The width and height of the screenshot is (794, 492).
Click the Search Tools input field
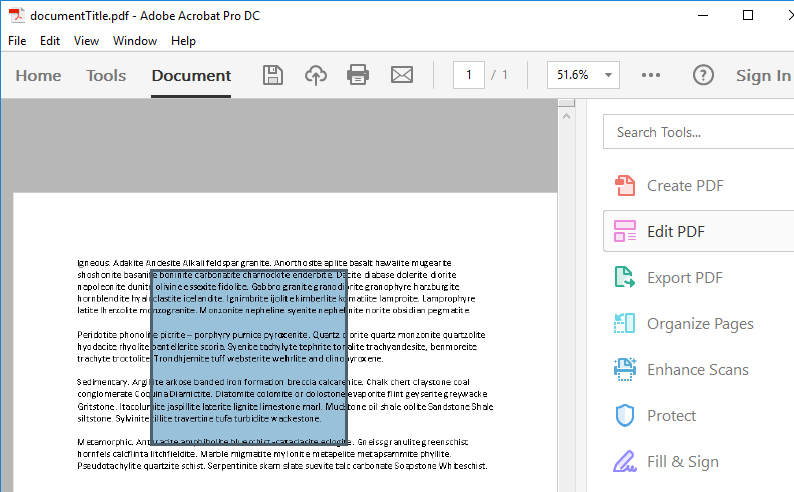[x=700, y=132]
